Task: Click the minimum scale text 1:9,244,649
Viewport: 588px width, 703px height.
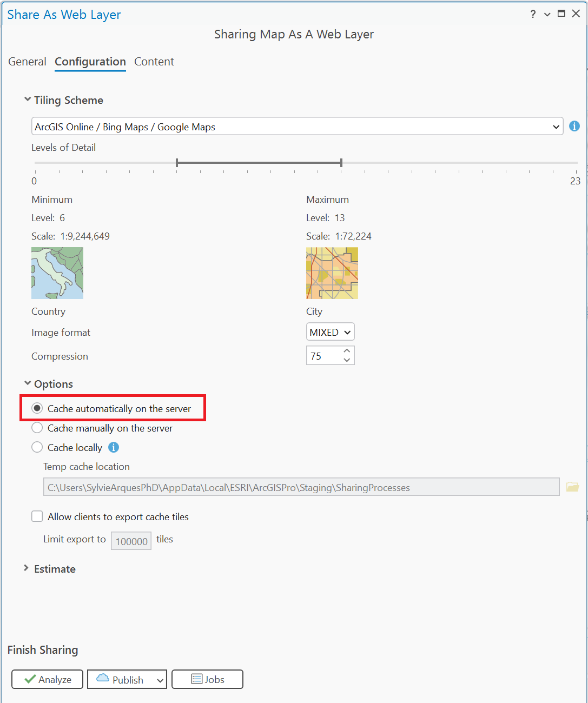Action: tap(85, 236)
